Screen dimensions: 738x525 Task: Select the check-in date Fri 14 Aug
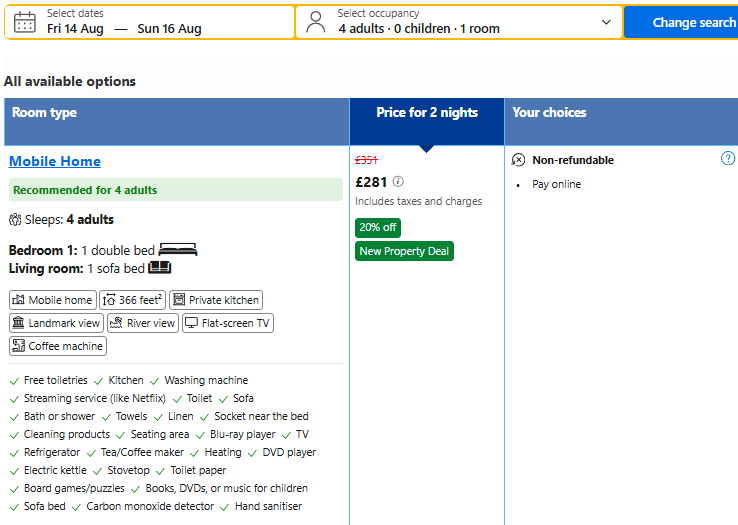pos(75,29)
